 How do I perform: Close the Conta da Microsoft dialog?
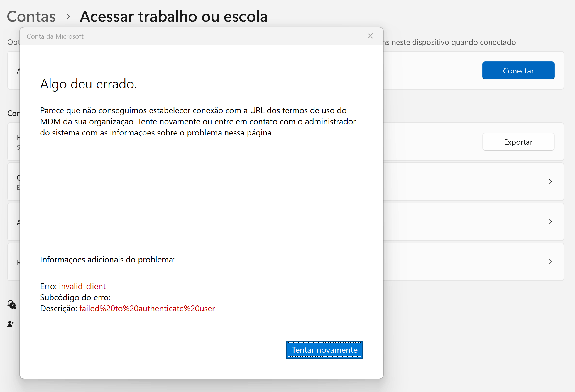(x=370, y=36)
